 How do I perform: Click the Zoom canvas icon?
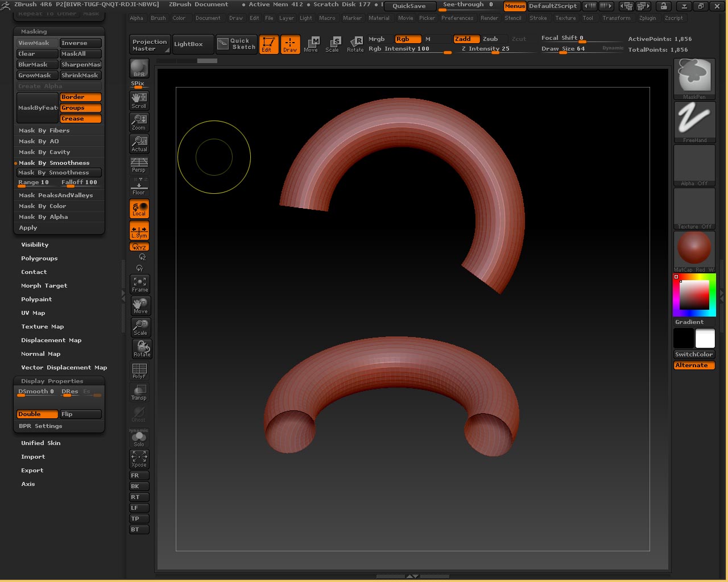[139, 122]
